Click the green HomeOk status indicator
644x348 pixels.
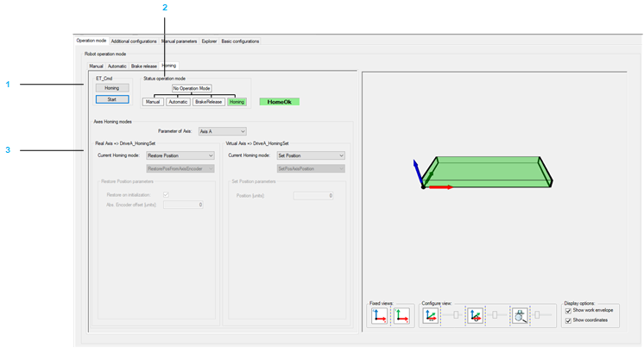click(279, 102)
